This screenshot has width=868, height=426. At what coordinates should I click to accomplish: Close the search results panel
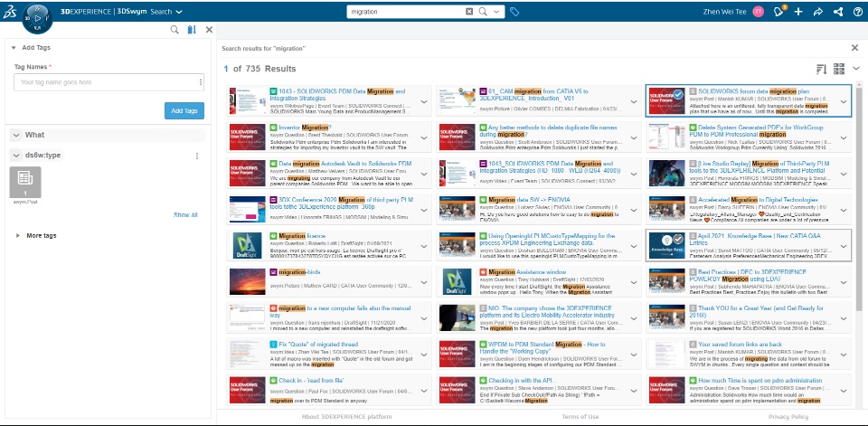(854, 48)
